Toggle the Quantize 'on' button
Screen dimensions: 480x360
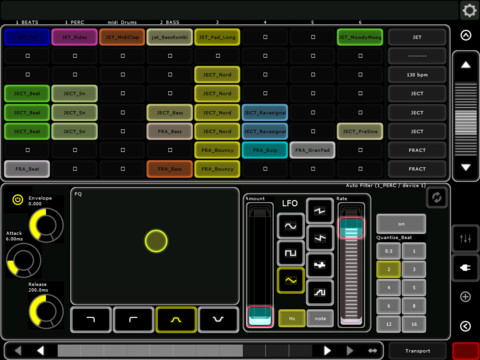(401, 224)
